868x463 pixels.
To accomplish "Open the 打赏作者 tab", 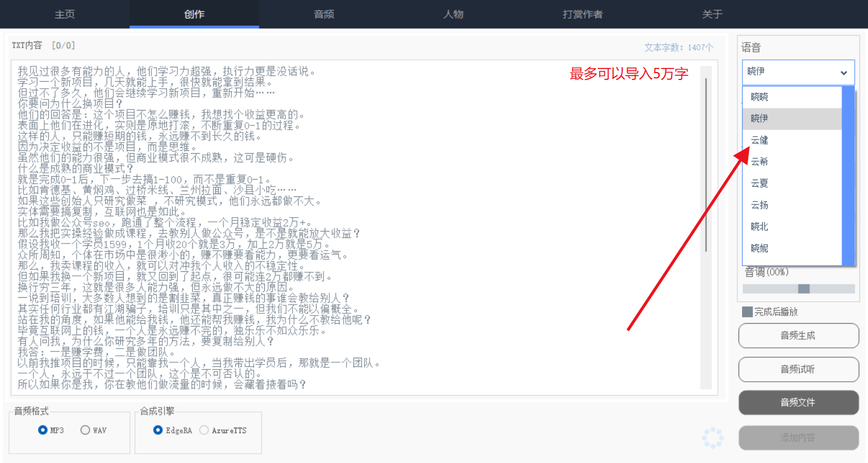I will pos(583,14).
